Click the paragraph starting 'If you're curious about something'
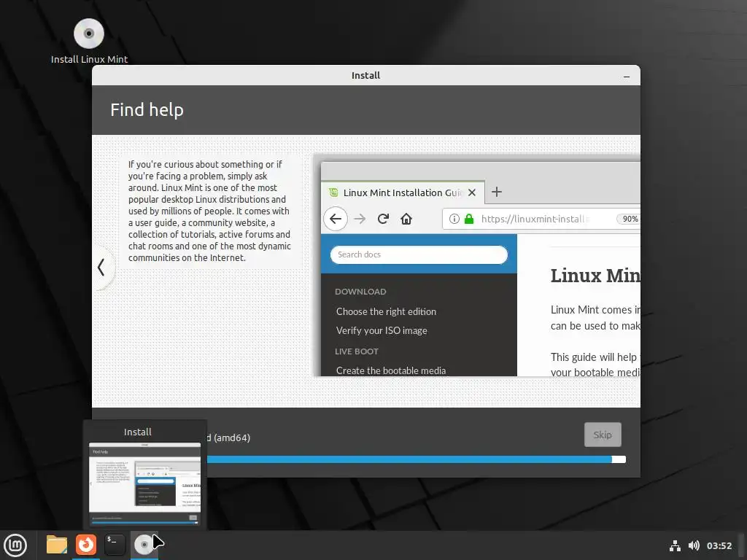 (x=209, y=211)
